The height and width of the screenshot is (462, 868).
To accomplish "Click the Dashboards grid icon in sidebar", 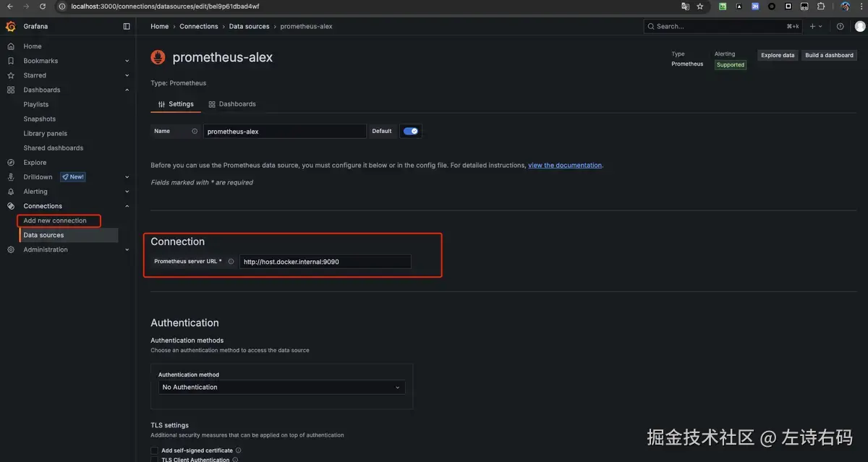I will [10, 90].
